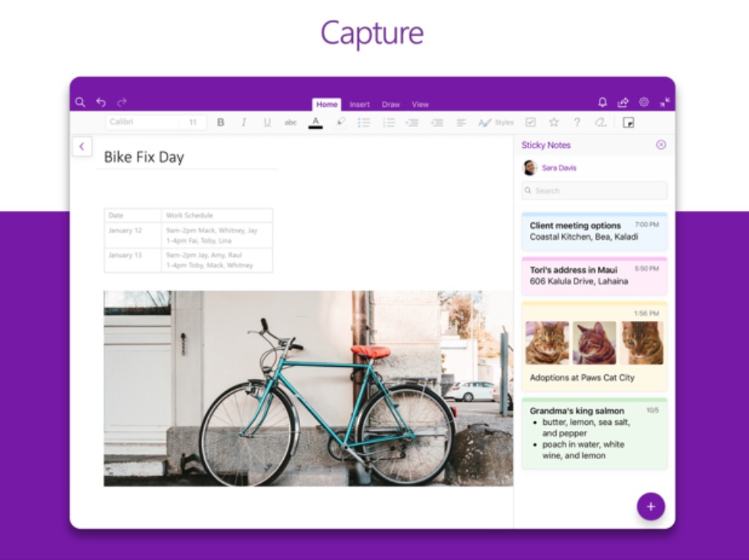Viewport: 749px width, 560px height.
Task: Switch to Insert tab
Action: (359, 105)
